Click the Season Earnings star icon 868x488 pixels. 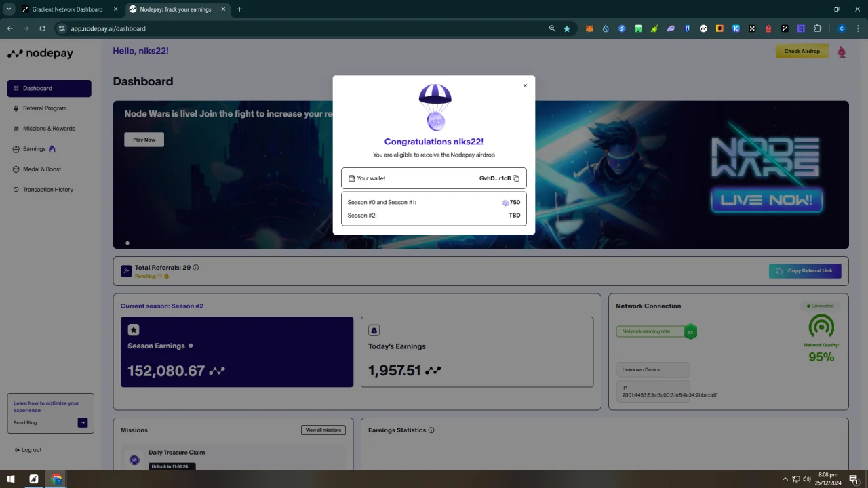pyautogui.click(x=134, y=329)
